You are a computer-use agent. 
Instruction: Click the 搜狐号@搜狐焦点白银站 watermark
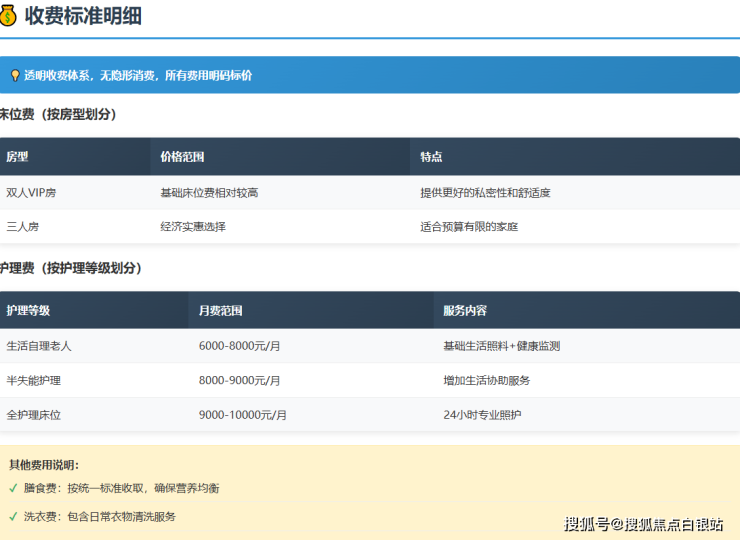point(644,523)
